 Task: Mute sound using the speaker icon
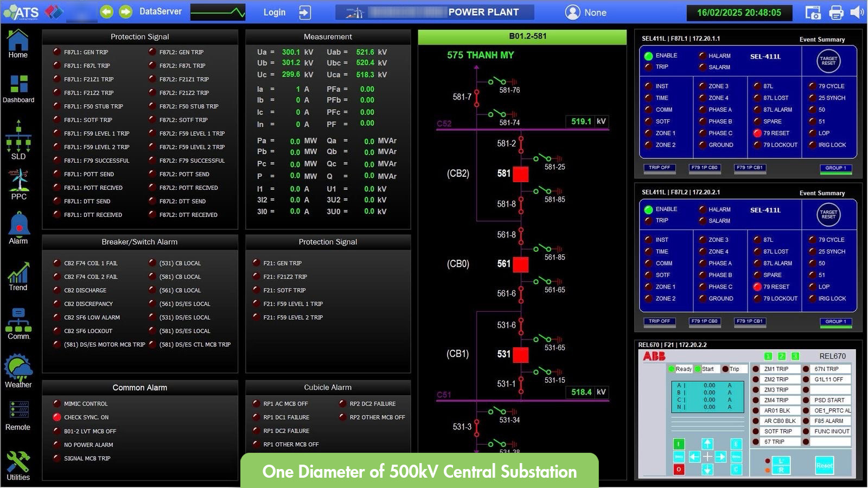coord(857,12)
